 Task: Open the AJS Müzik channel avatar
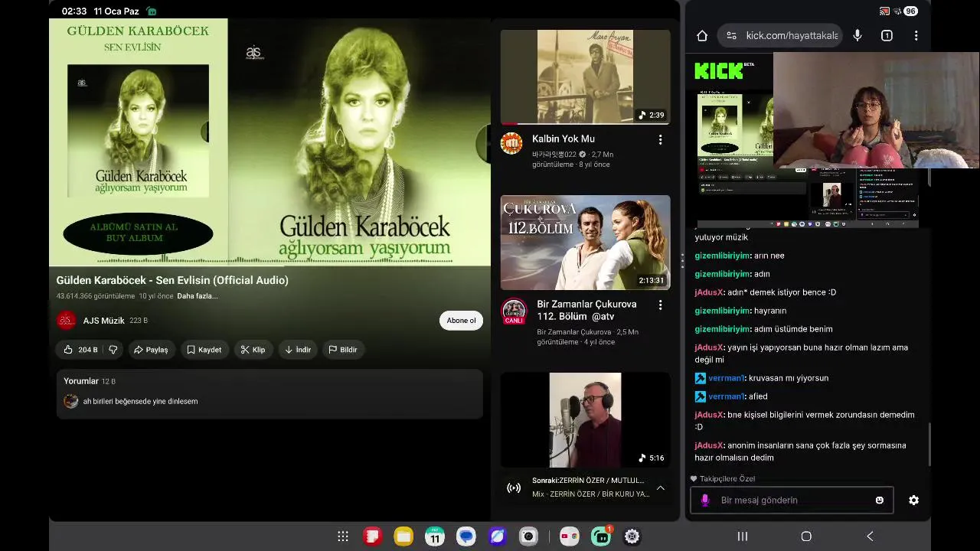[67, 321]
